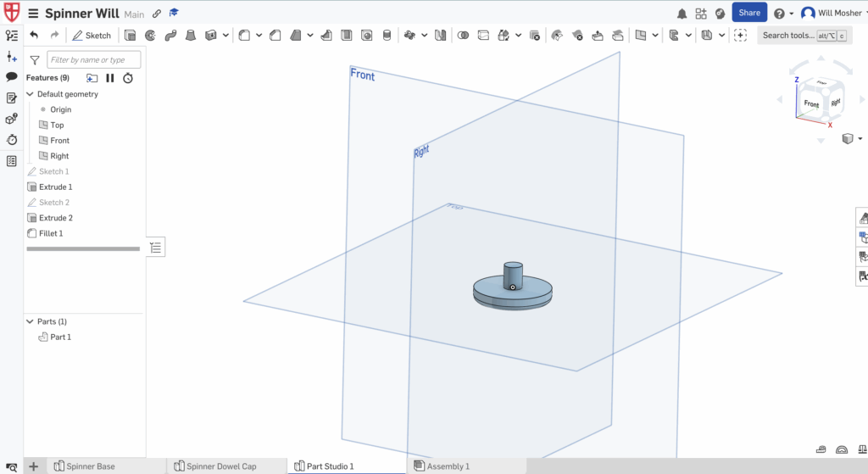Select the Extrude tool in toolbar
Screen dimensions: 868x474
click(131, 36)
